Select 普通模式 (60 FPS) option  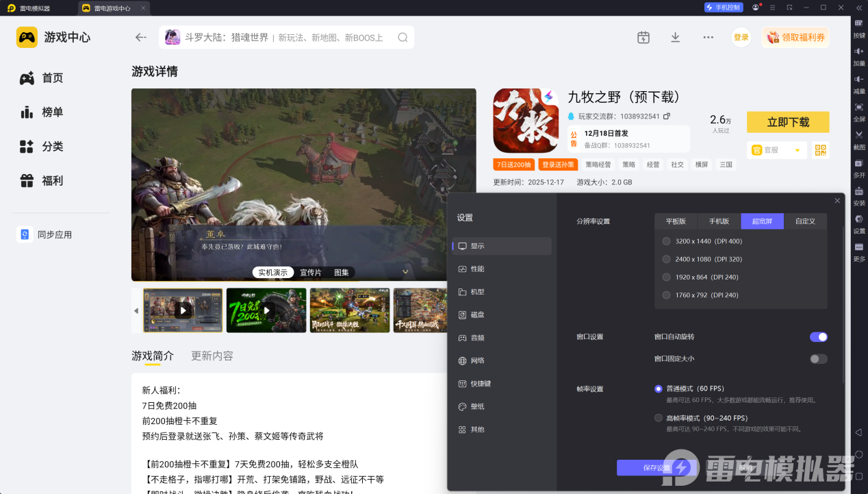659,388
